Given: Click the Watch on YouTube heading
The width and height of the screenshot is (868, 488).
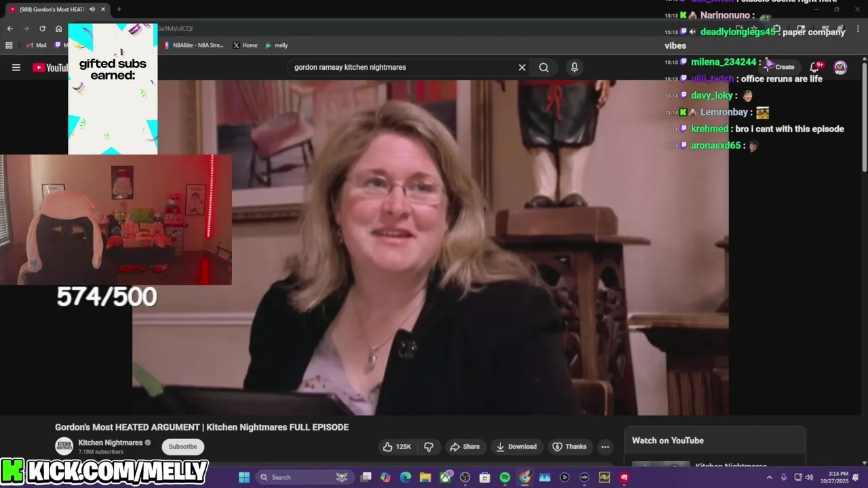Looking at the screenshot, I should (668, 441).
